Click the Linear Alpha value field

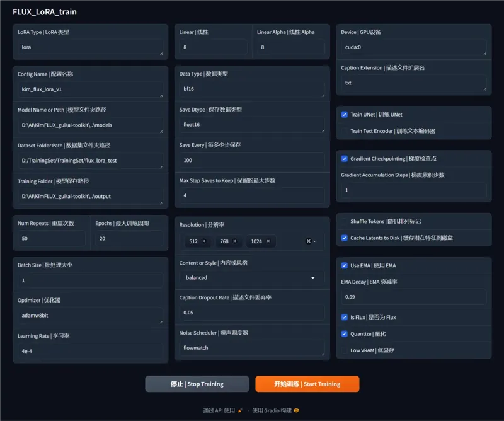pos(291,47)
